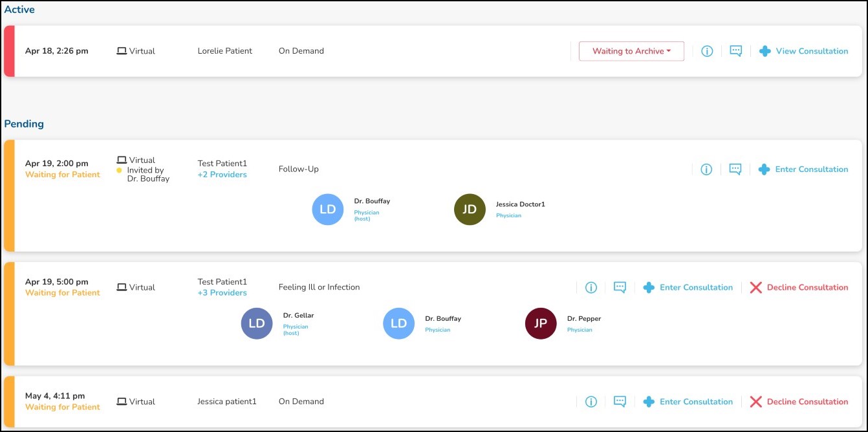Expand the Waiting to Archive dropdown
Screen dimensions: 868x432
(x=631, y=51)
